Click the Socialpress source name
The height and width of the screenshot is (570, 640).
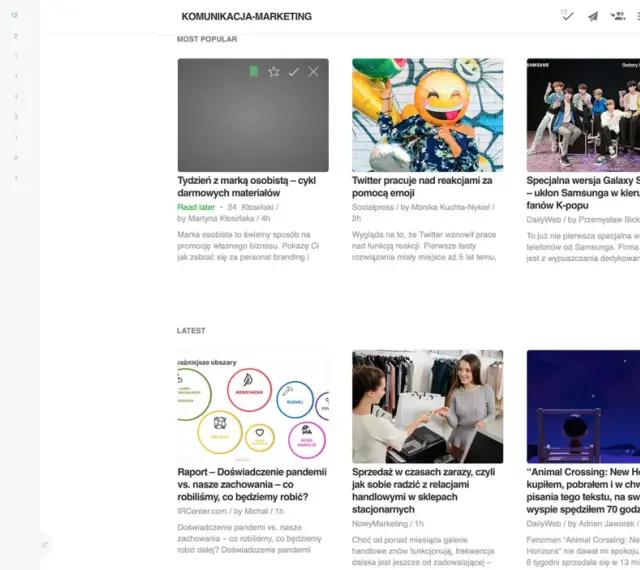pos(373,207)
